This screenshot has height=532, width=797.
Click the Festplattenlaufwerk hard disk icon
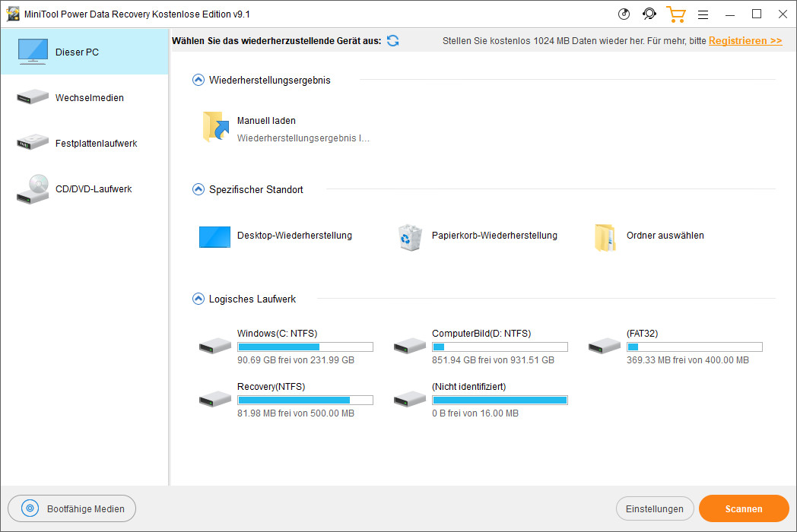tap(33, 142)
